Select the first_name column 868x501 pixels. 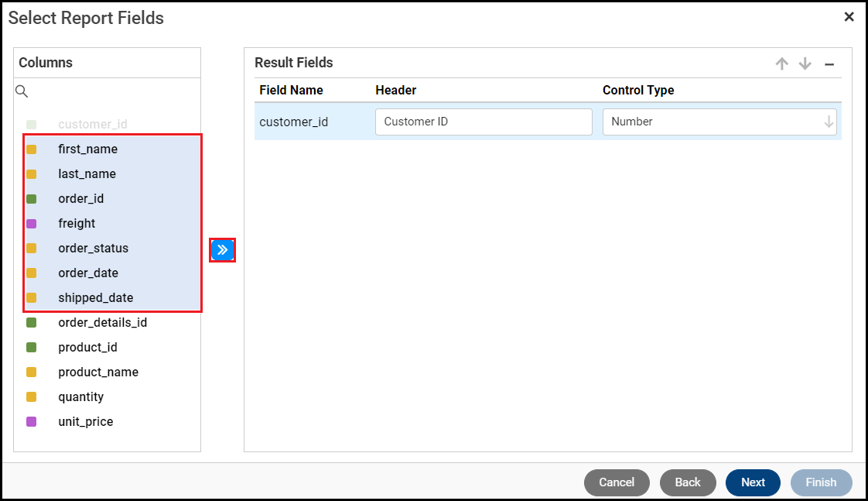point(88,149)
